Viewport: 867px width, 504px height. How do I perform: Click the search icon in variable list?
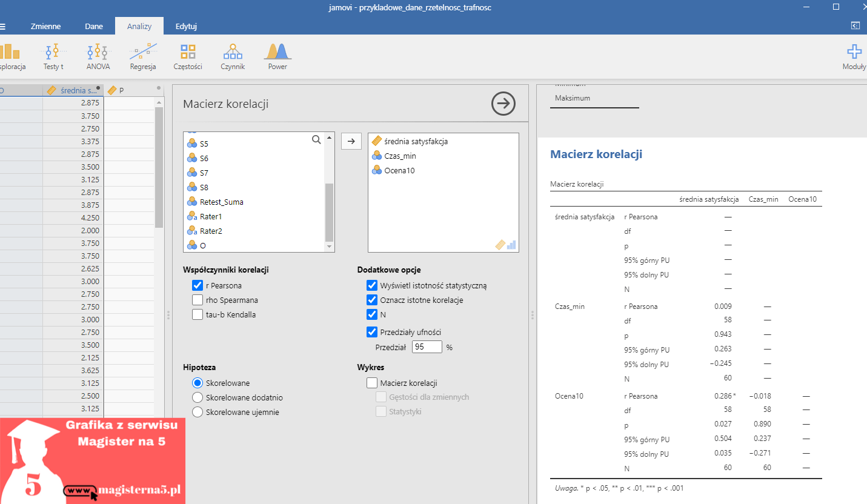coord(316,140)
